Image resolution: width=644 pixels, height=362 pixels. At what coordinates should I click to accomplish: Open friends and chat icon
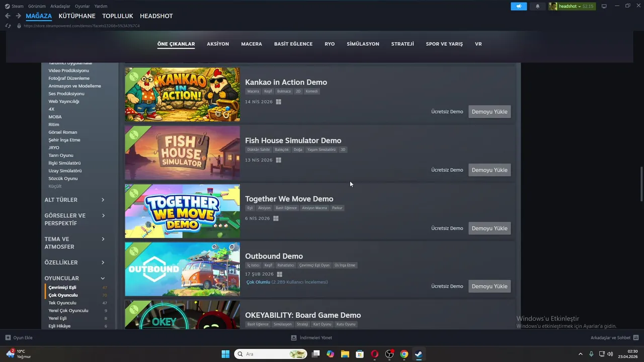pos(636,337)
